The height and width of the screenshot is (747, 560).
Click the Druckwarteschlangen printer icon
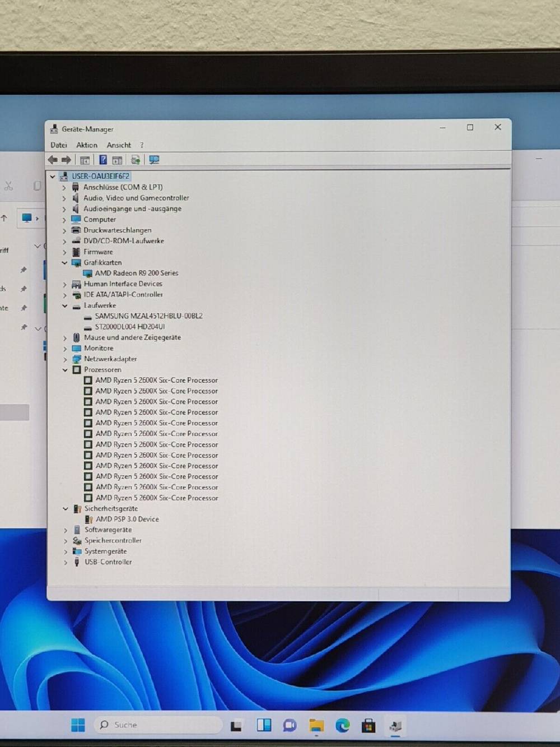76,230
